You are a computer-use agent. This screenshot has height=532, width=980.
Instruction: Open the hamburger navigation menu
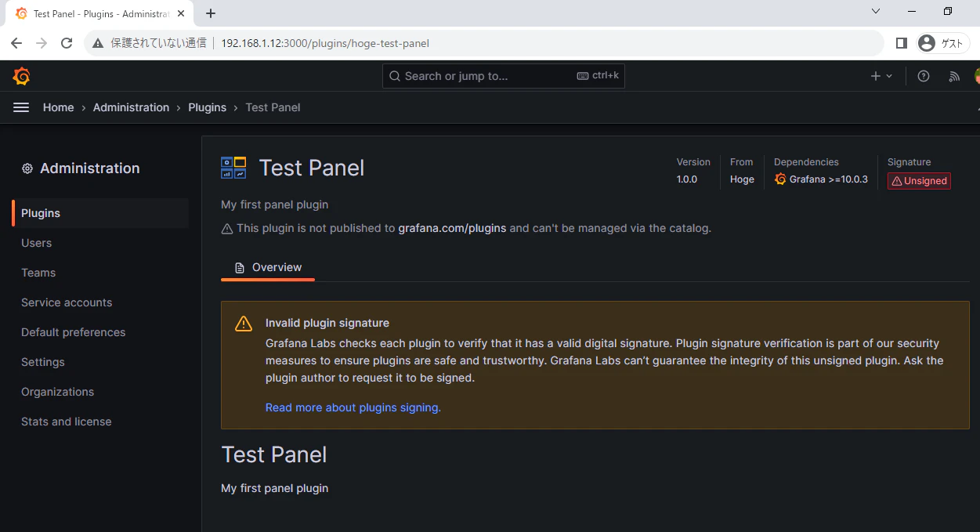point(21,107)
